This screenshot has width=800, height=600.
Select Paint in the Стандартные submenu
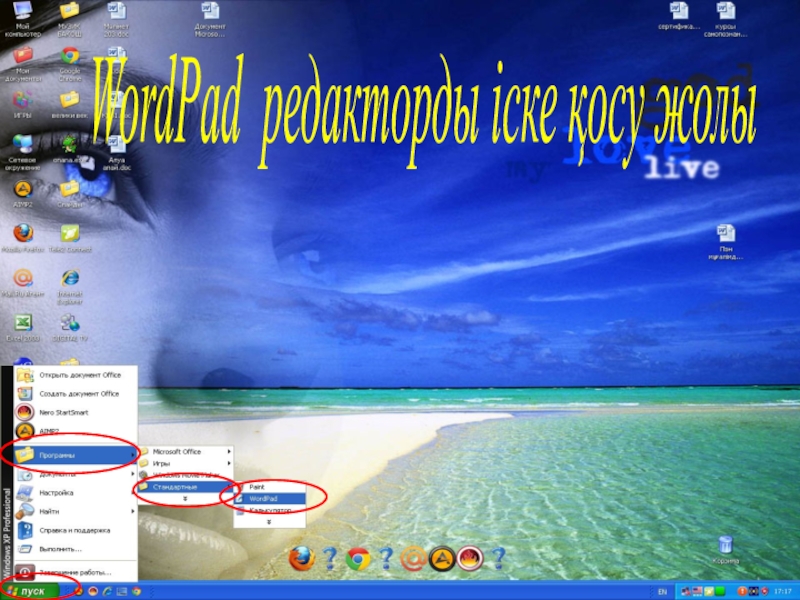tap(270, 487)
